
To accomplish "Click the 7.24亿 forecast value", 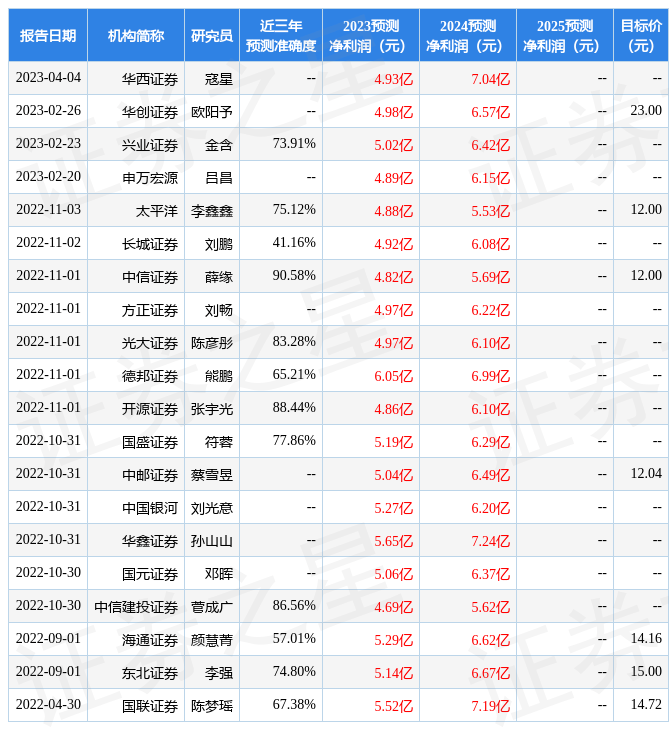I will coord(491,541).
